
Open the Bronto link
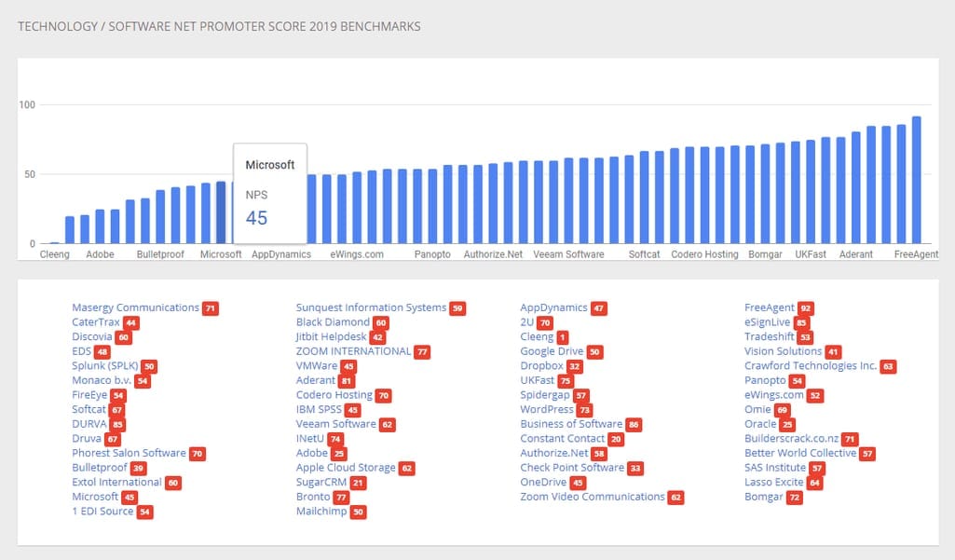[x=313, y=497]
